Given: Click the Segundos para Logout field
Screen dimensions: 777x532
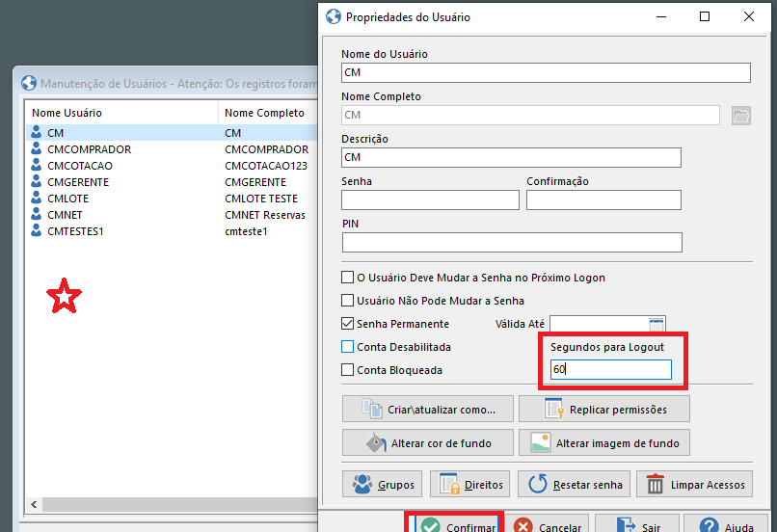Looking at the screenshot, I should [610, 369].
